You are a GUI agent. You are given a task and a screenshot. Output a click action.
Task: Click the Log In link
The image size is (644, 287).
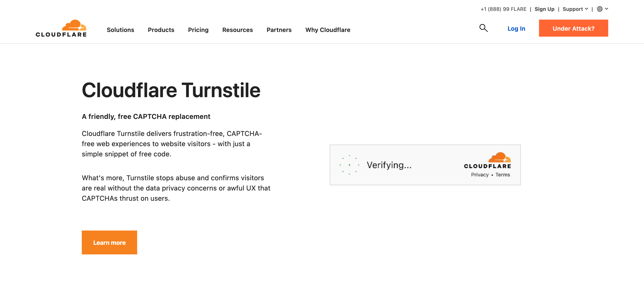point(516,29)
